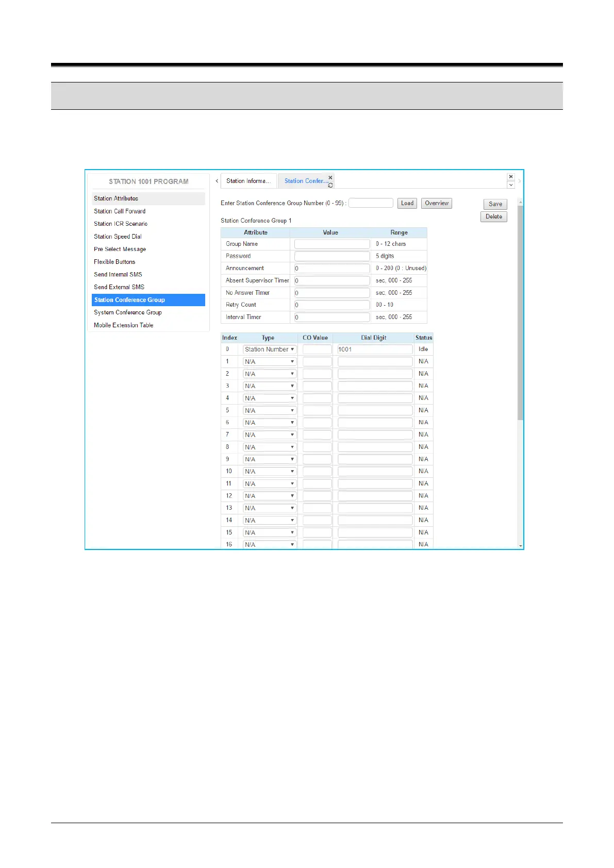Click the Announcement value field

tap(332, 269)
